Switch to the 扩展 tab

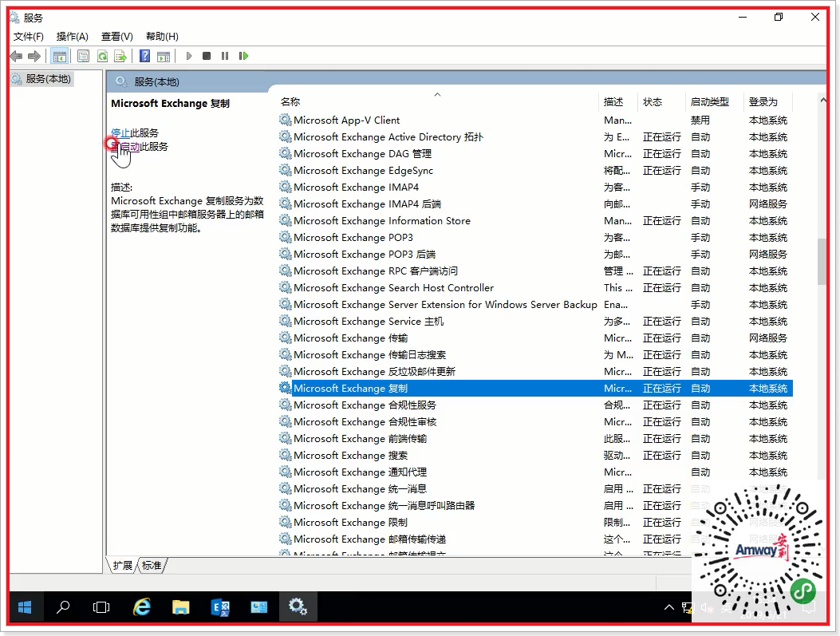123,565
